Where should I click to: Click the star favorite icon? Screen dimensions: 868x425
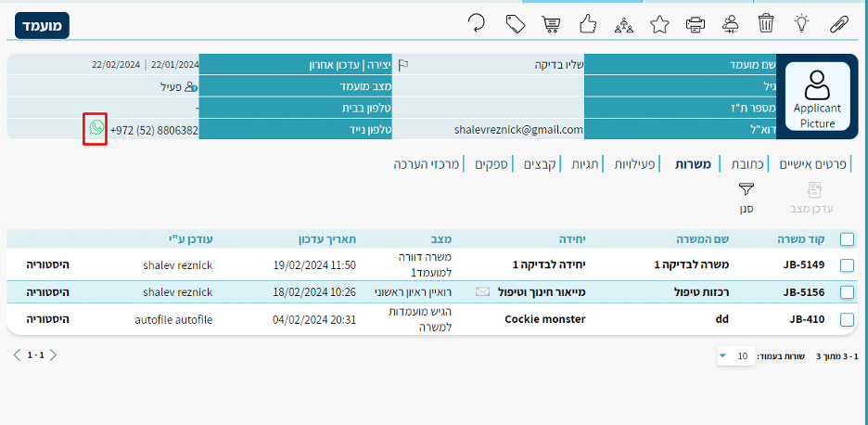(659, 24)
